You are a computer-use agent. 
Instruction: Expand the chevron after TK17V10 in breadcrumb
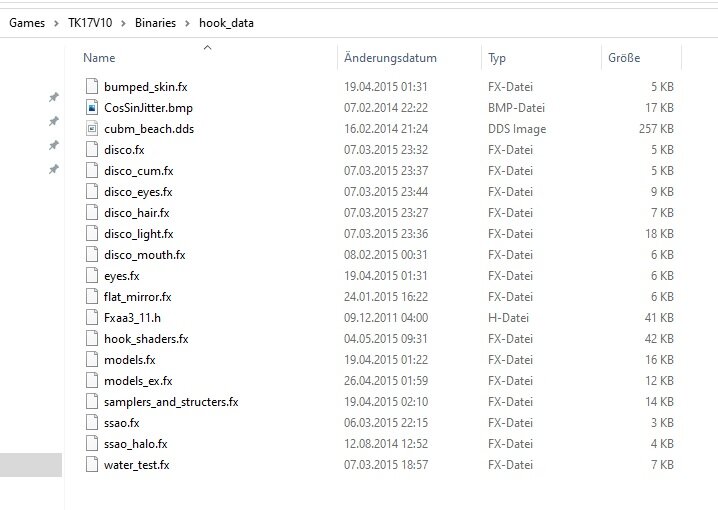123,23
